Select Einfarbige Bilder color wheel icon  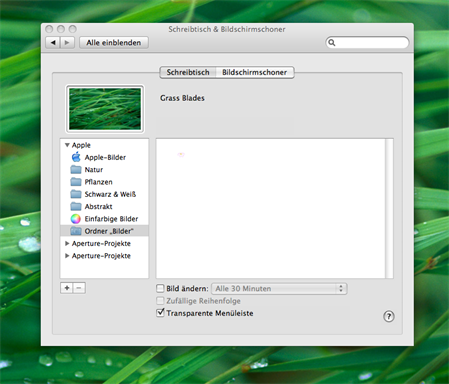[76, 219]
